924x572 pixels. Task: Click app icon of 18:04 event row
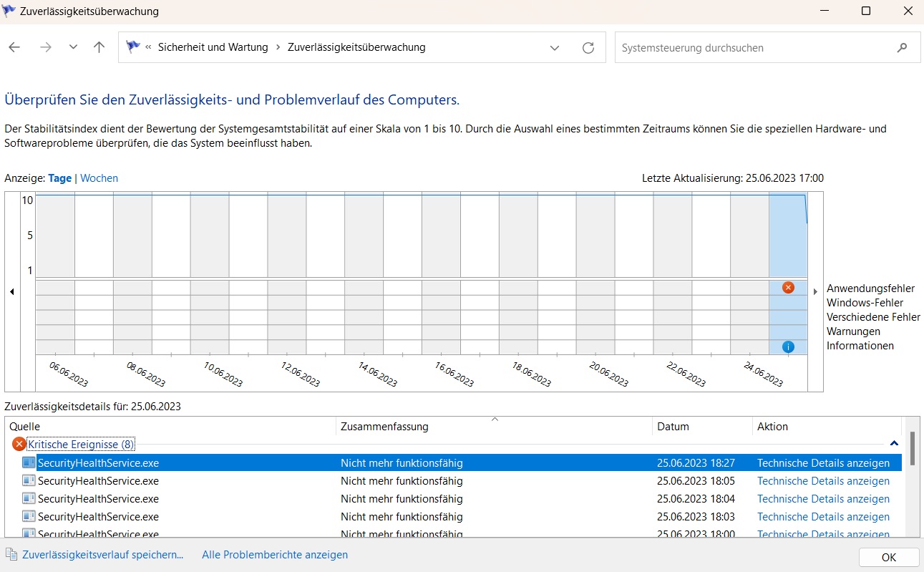pyautogui.click(x=29, y=498)
